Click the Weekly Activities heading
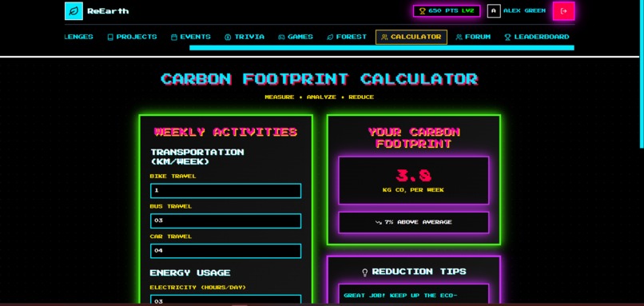 tap(225, 132)
